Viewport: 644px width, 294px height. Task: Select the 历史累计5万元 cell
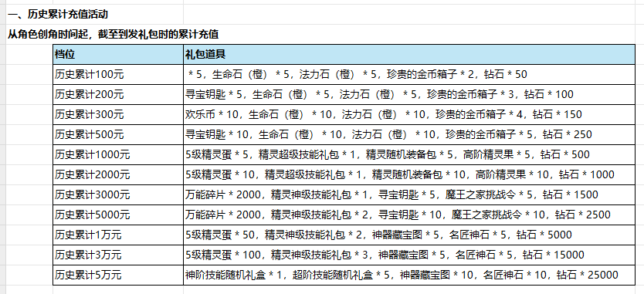point(118,275)
